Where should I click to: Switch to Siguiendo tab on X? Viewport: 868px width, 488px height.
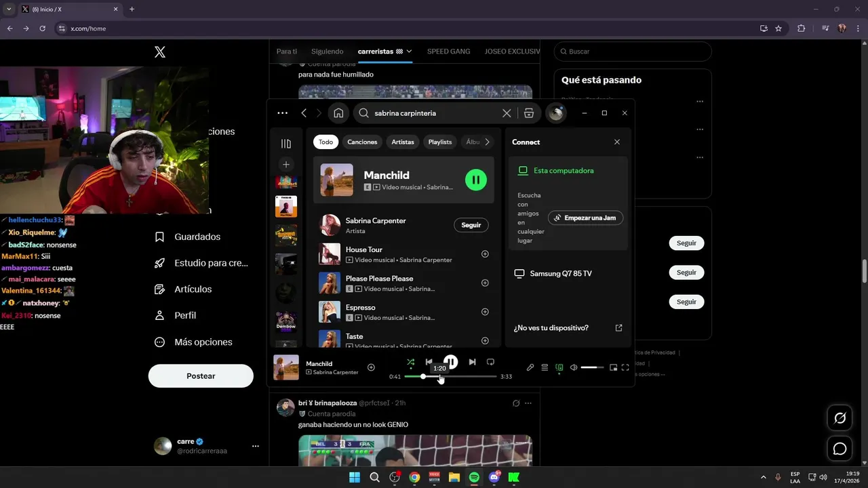click(x=328, y=52)
